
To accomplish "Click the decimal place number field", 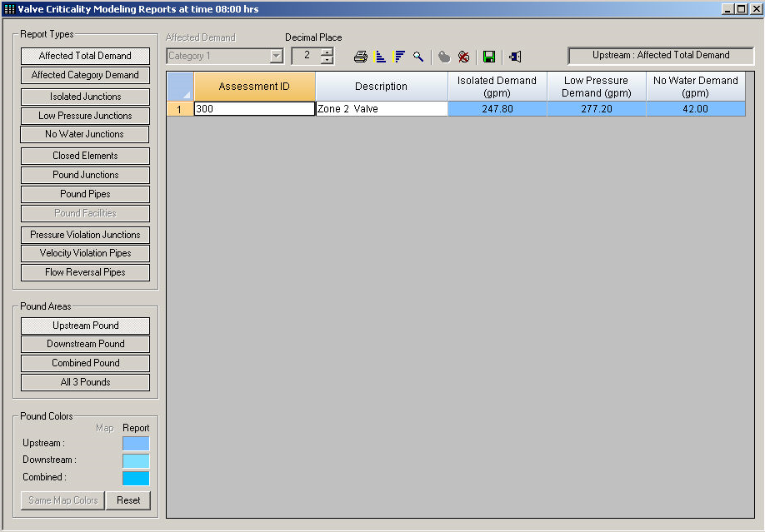I will click(307, 56).
